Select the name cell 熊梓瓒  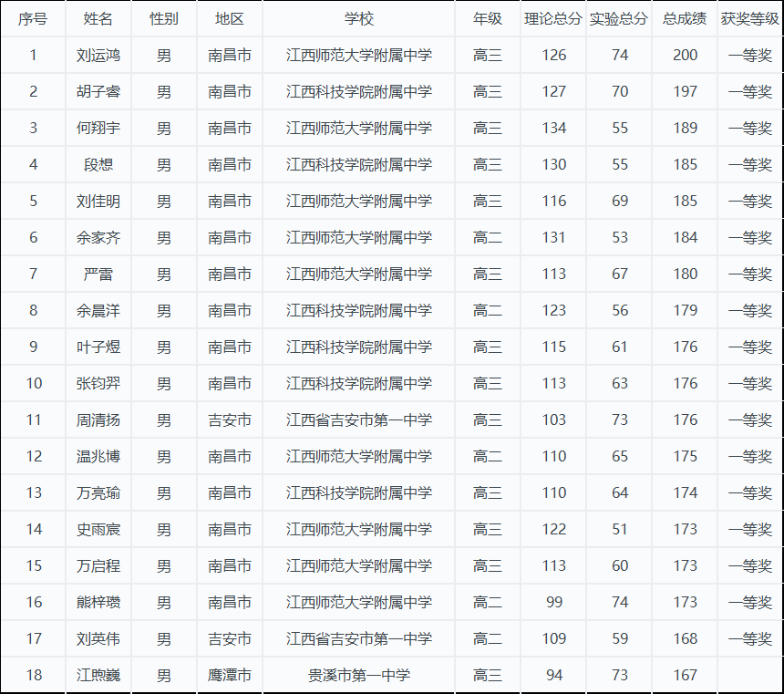[98, 603]
